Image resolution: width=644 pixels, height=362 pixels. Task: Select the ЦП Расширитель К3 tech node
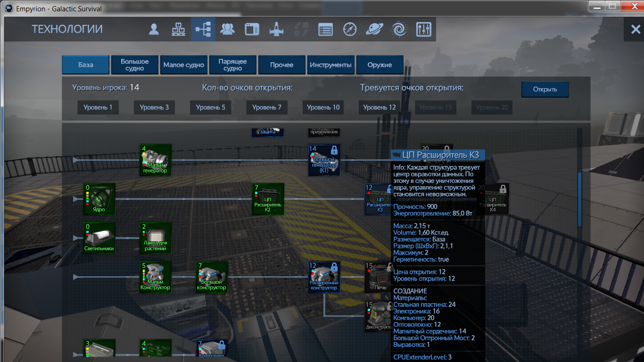pyautogui.click(x=378, y=199)
